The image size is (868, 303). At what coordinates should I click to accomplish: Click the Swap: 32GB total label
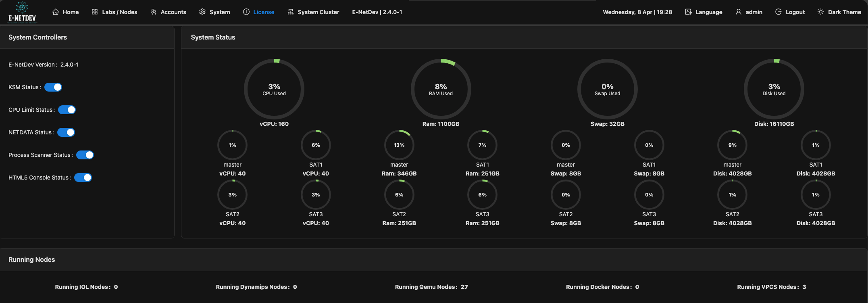tap(608, 124)
